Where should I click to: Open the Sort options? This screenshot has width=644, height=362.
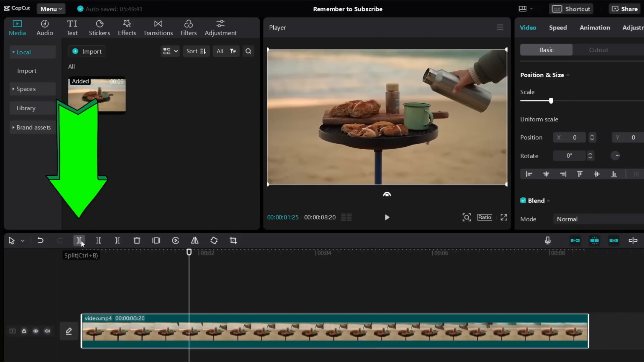(196, 51)
